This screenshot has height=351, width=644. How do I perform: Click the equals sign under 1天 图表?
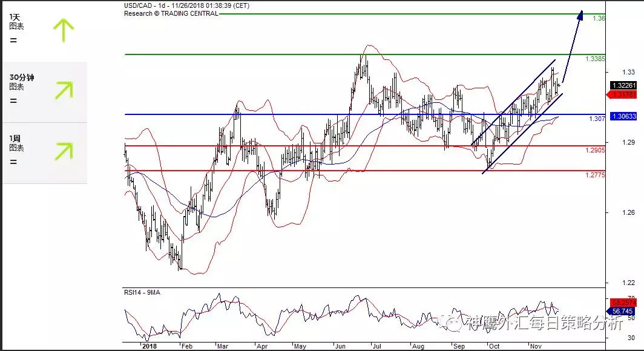tap(13, 41)
